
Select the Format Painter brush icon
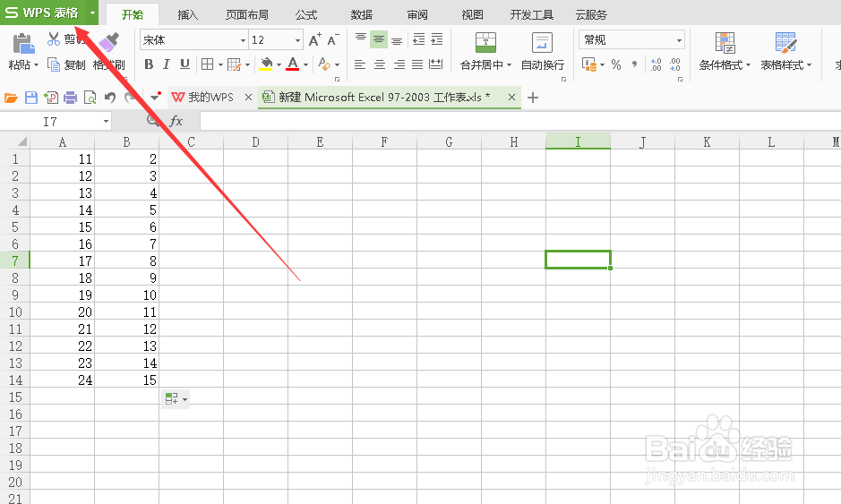coord(109,42)
